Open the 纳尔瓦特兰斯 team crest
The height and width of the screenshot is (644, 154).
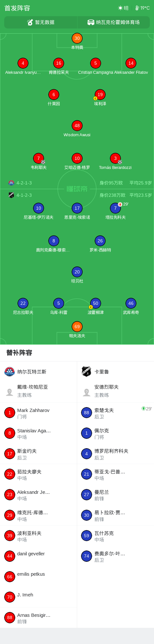click(x=9, y=372)
